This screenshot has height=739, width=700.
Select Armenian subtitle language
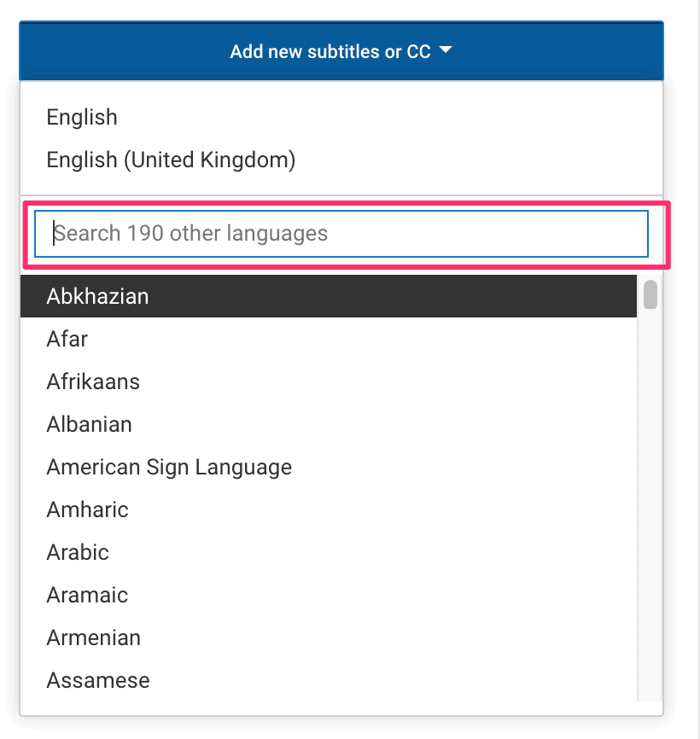[x=94, y=637]
